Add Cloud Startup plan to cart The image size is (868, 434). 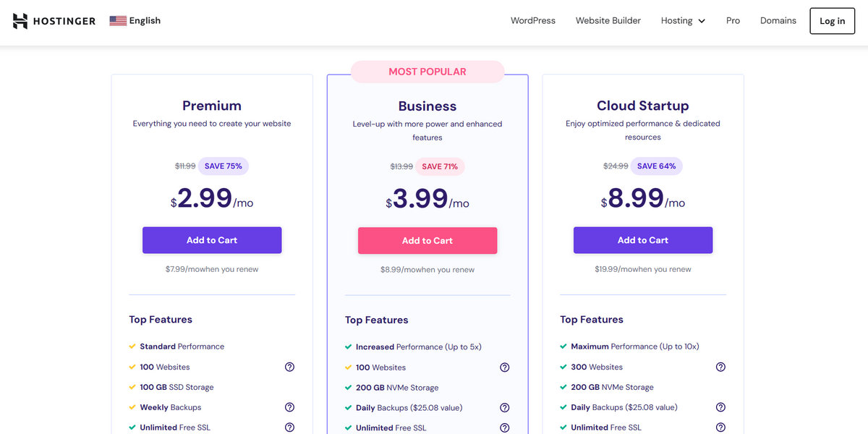coord(643,240)
